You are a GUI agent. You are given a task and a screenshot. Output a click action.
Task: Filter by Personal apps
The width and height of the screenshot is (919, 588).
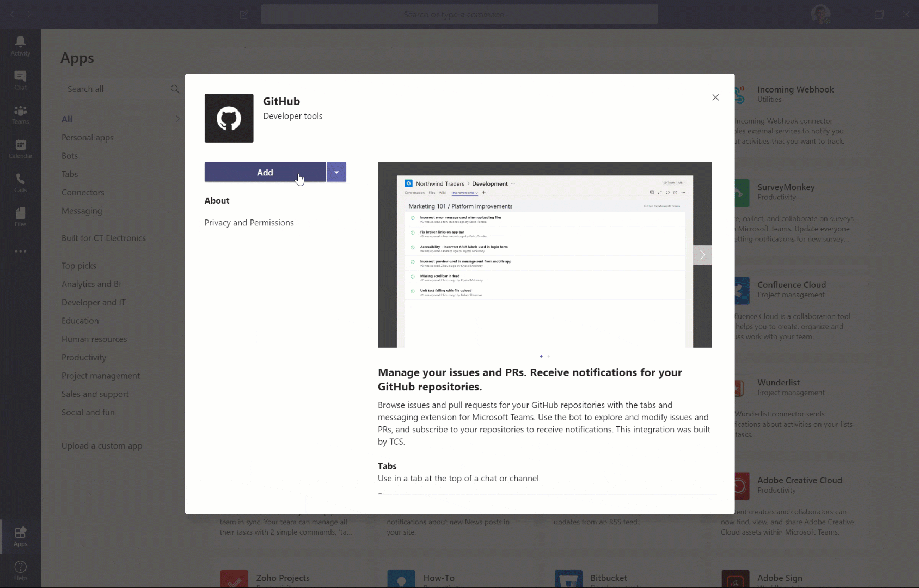click(88, 137)
